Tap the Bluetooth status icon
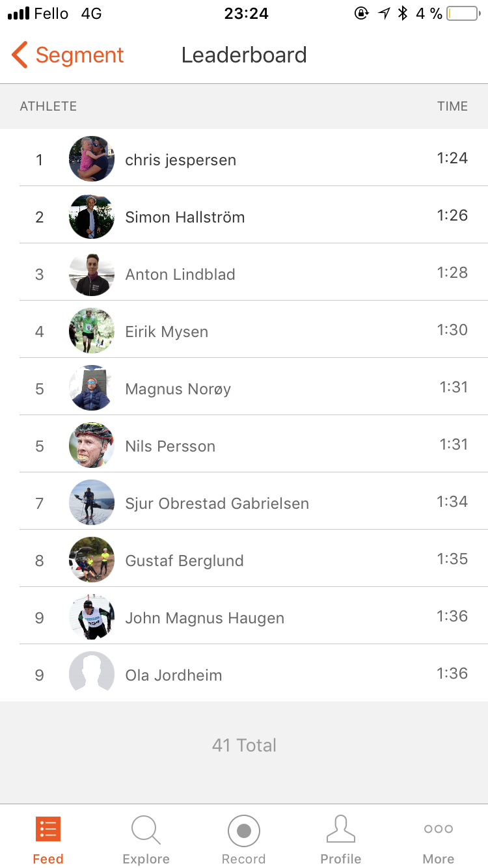The width and height of the screenshot is (488, 868). 403,14
